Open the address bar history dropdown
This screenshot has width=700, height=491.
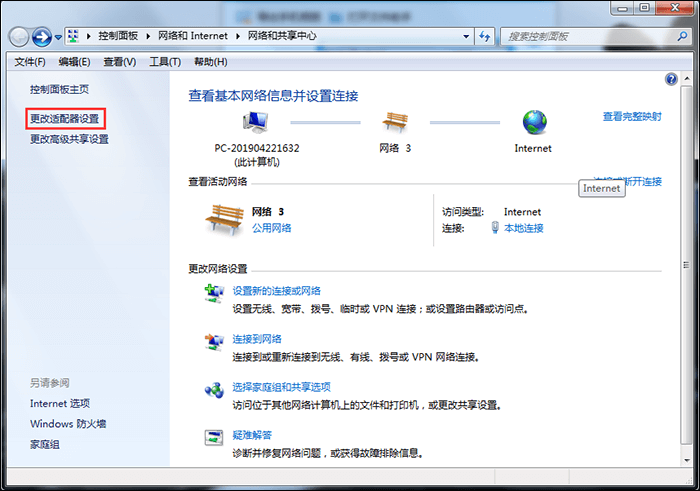point(466,37)
